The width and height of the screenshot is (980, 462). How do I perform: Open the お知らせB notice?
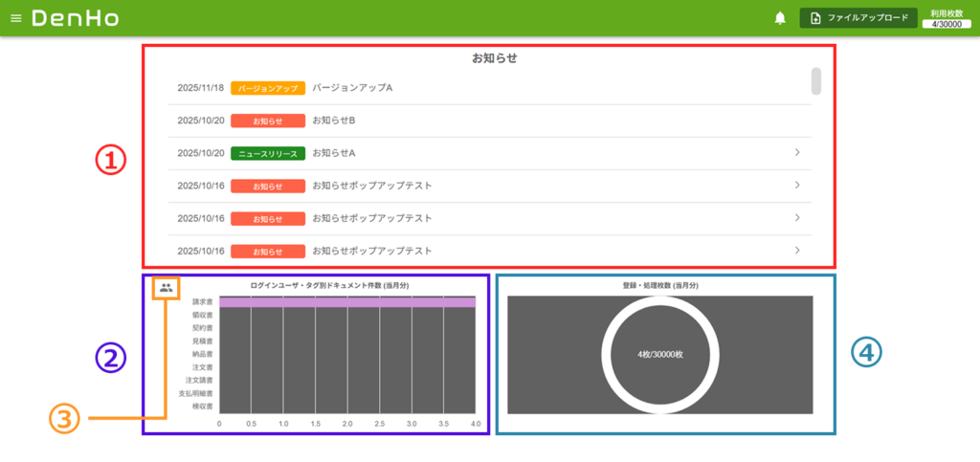click(334, 121)
